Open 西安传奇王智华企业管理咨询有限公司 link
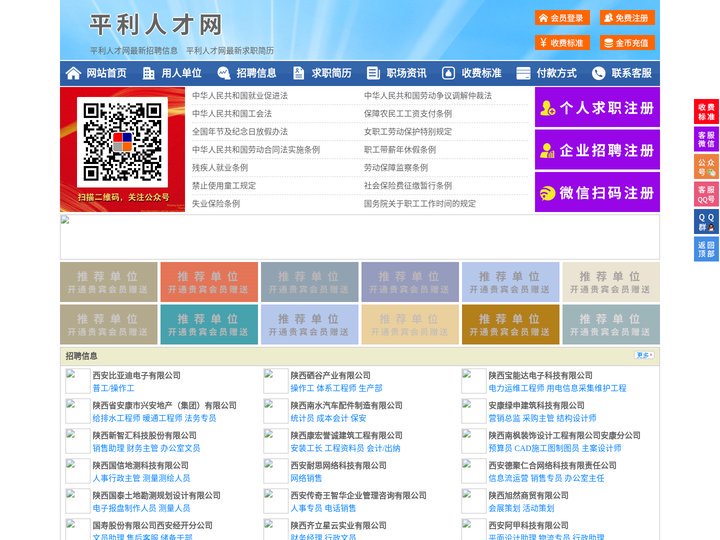Screen dimensions: 720x540 click(x=359, y=495)
